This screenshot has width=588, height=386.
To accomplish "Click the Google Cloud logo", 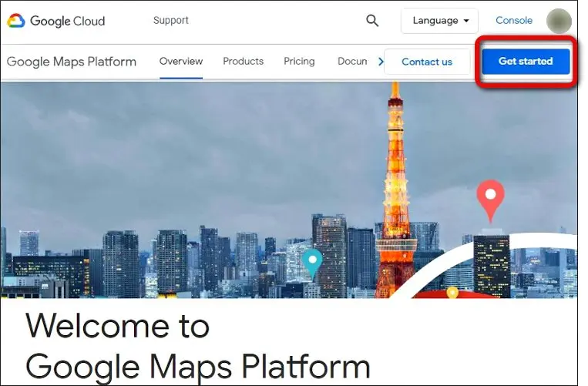I will coord(55,21).
